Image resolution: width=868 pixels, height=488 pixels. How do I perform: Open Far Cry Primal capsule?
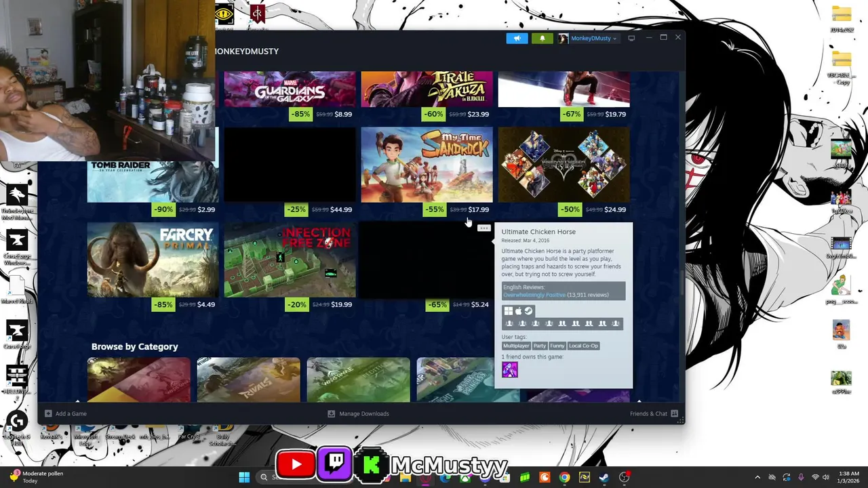coord(153,260)
